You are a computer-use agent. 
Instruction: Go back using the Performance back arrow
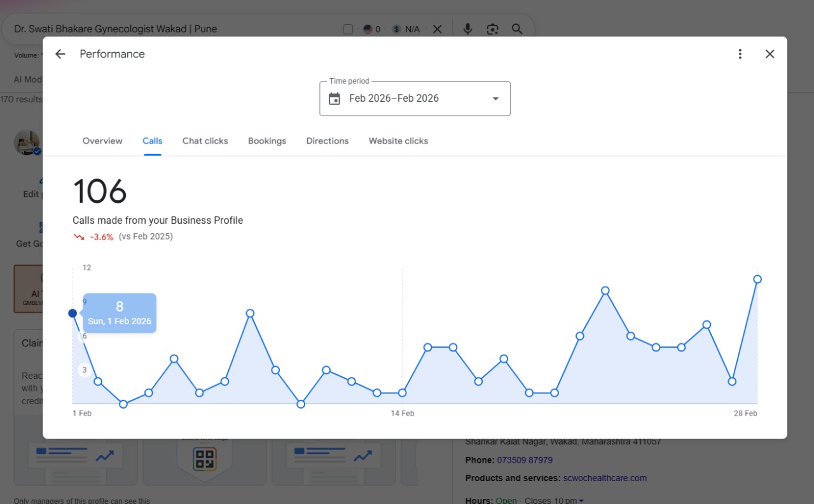(60, 54)
